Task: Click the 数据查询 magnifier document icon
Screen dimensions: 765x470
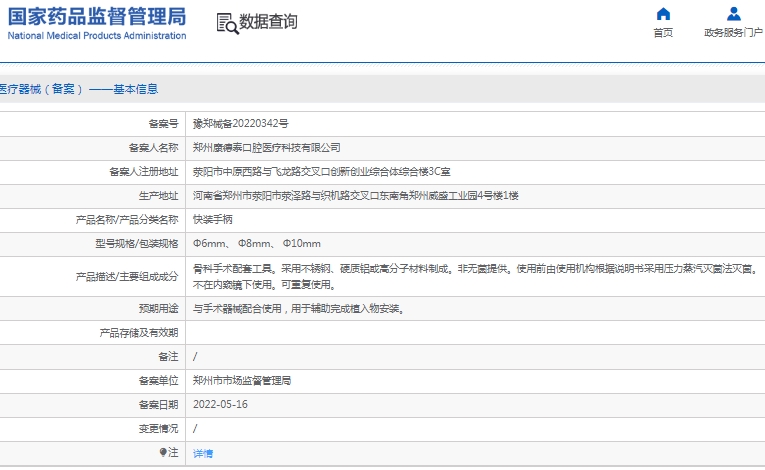Action: (x=227, y=23)
